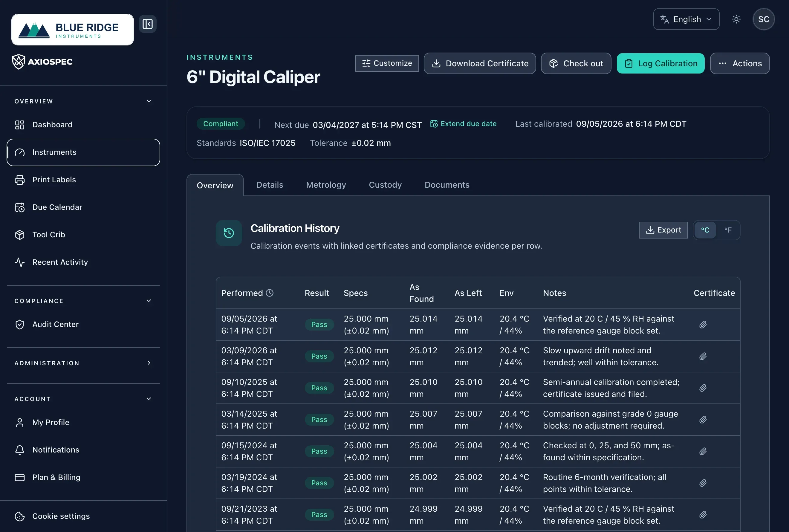789x532 pixels.
Task: Click the 24.999 mm As Found value
Action: point(423,515)
